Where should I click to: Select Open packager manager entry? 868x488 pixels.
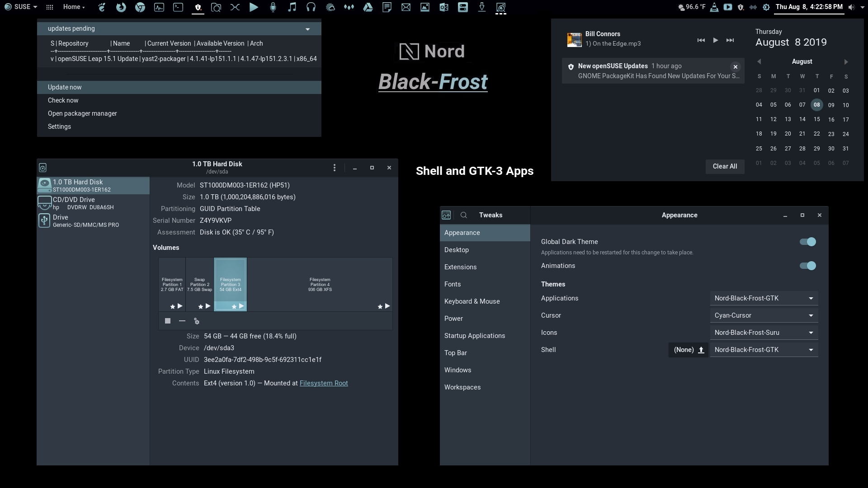point(179,113)
